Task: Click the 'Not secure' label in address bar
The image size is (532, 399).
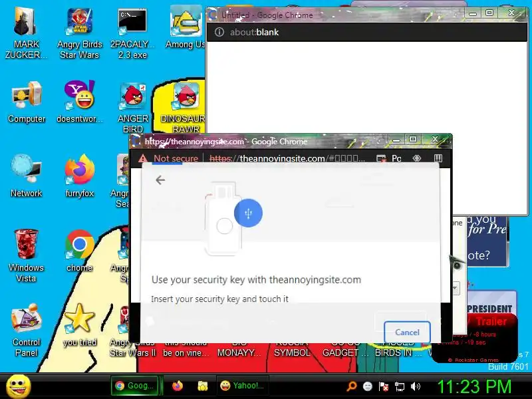Action: click(176, 158)
